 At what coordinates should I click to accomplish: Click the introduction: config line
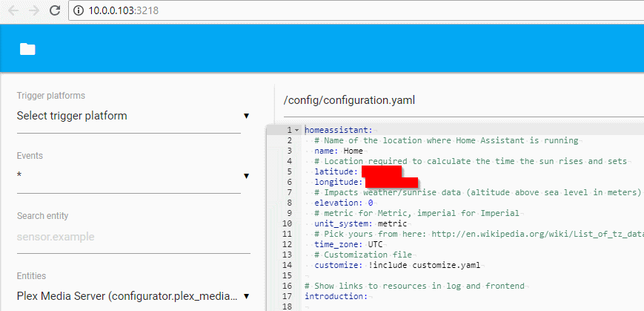[336, 296]
